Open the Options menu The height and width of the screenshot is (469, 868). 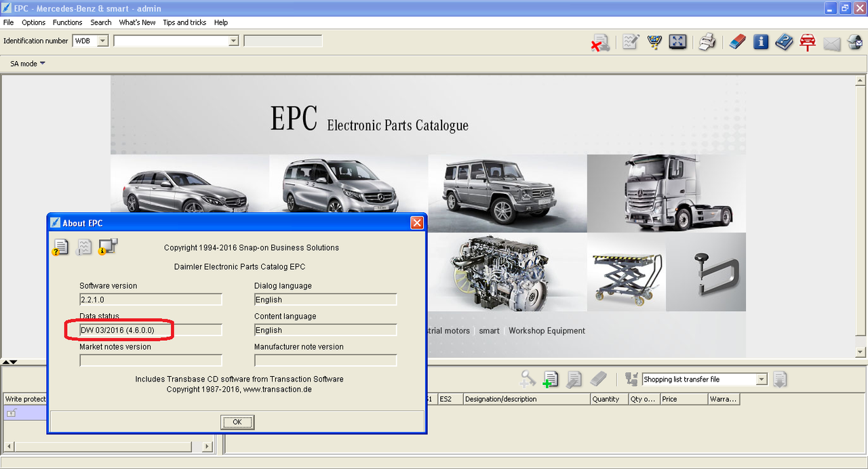tap(33, 22)
